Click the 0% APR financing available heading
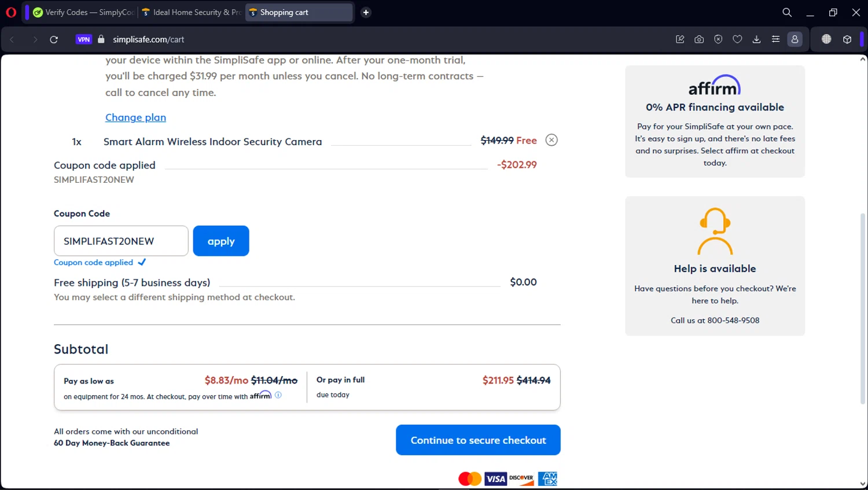 (x=715, y=107)
